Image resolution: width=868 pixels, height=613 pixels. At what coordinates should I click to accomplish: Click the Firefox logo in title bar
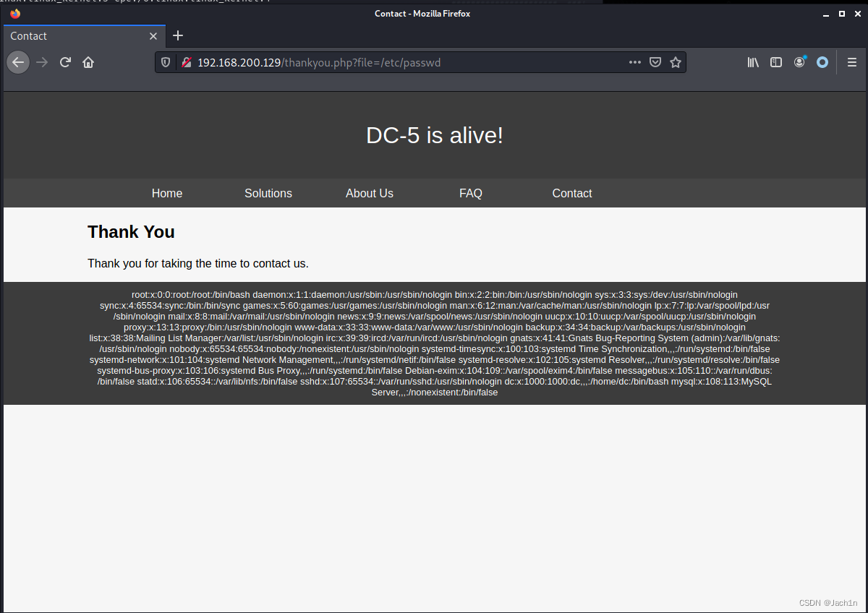coord(15,13)
